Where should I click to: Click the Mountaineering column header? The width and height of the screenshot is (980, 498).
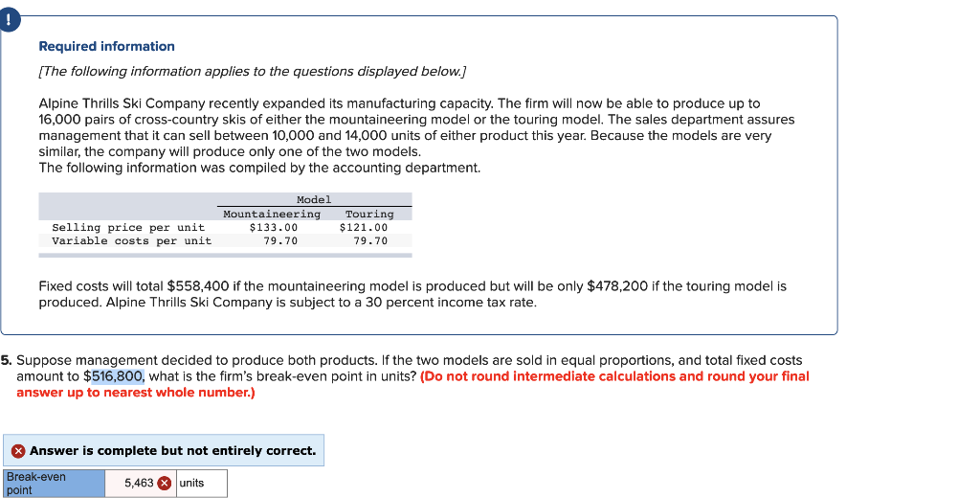272,214
